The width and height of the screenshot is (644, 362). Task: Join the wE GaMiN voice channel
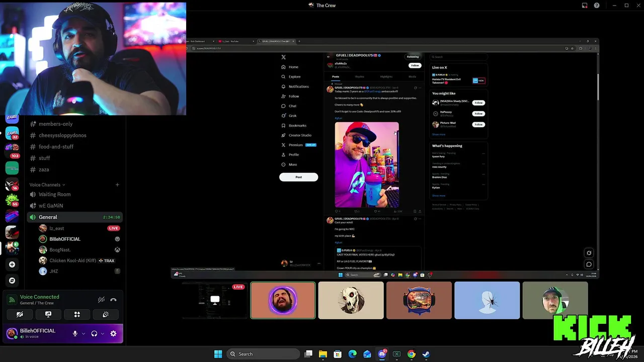74,206
